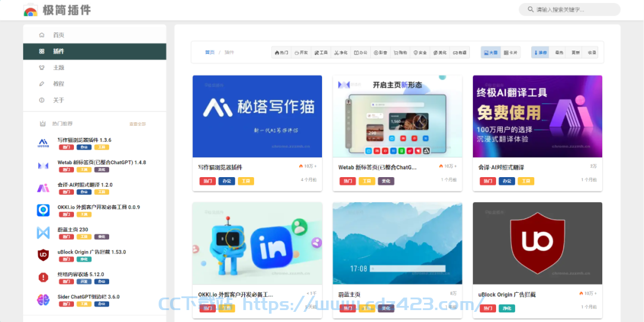Click 净化 tag under uBlock Origin in sidebar
644x322 pixels.
click(x=84, y=259)
